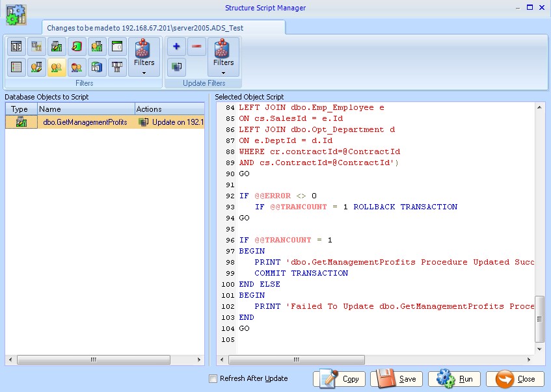The image size is (551, 392).
Task: Click the red minus remove filter icon
Action: coord(196,47)
